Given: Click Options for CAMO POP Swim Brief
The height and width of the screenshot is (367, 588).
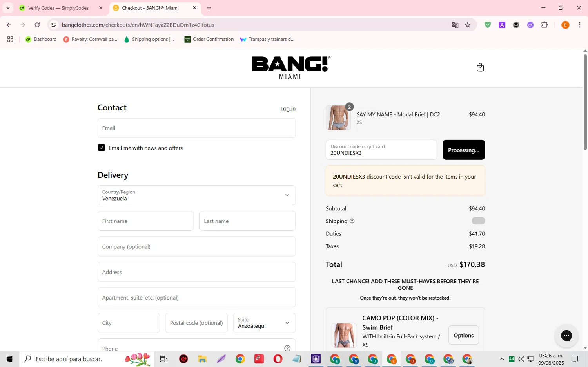Looking at the screenshot, I should [x=463, y=335].
